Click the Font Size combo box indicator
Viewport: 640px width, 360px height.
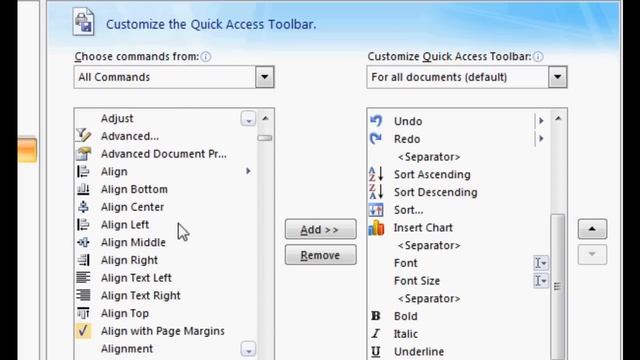(x=541, y=281)
